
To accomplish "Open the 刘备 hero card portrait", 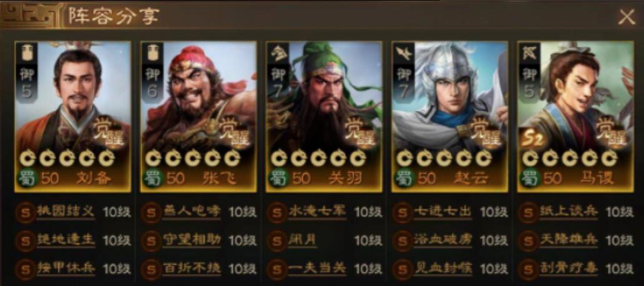I will pos(72,117).
